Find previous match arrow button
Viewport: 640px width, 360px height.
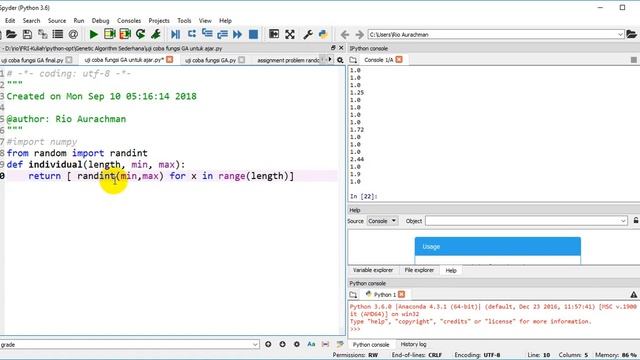(x=268, y=344)
